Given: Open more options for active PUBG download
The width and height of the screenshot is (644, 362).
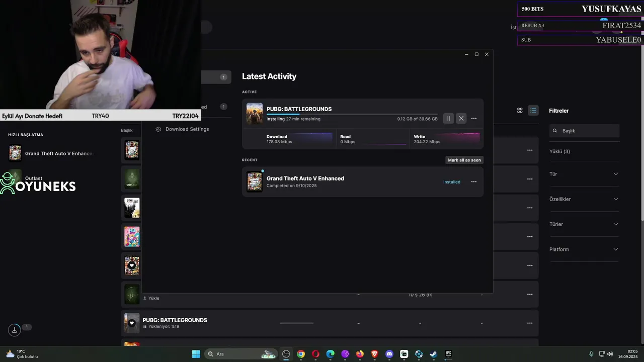Looking at the screenshot, I should tap(474, 118).
